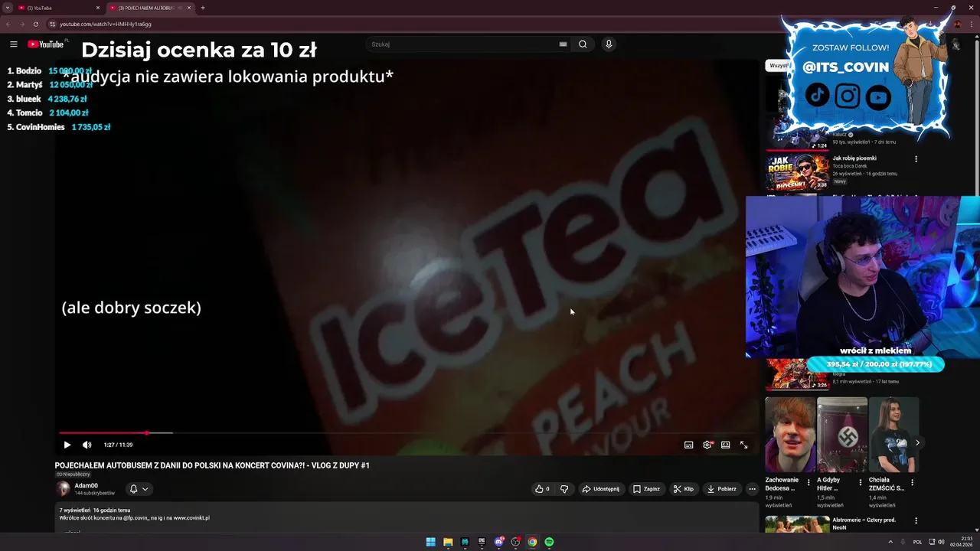Enter fullscreen on the video player
The height and width of the screenshot is (551, 980).
(x=743, y=445)
